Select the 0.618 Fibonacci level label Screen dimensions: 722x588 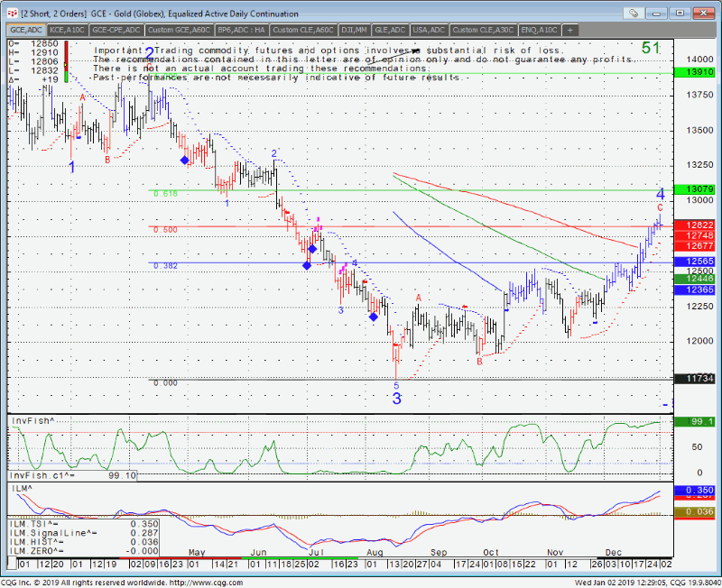(165, 194)
